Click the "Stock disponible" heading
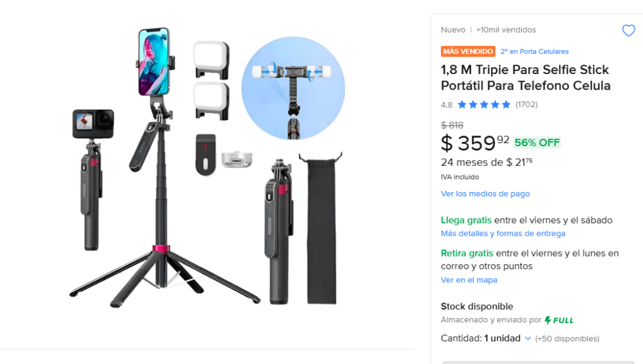643x364 pixels. (x=477, y=306)
